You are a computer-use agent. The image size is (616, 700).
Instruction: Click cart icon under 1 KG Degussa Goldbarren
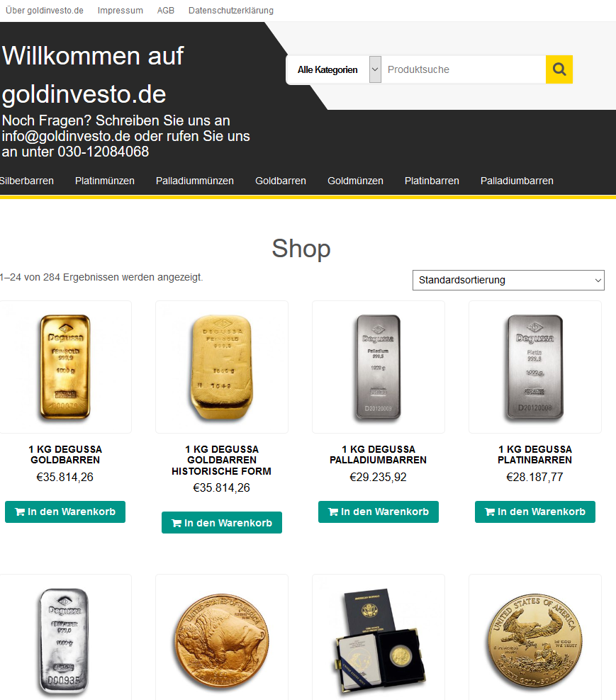coord(20,512)
